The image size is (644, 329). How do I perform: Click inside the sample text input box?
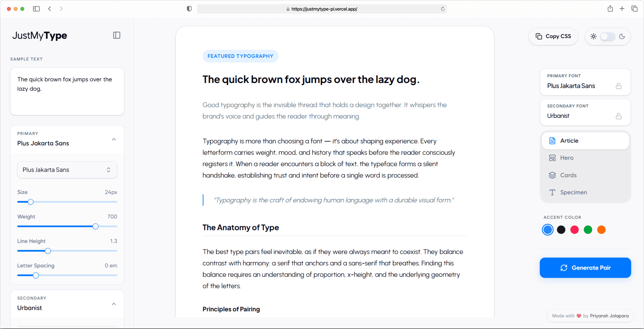(67, 91)
